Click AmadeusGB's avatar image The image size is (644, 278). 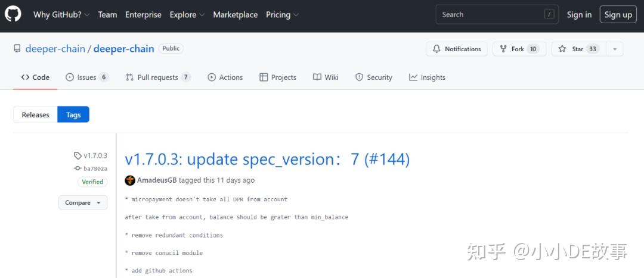[130, 180]
